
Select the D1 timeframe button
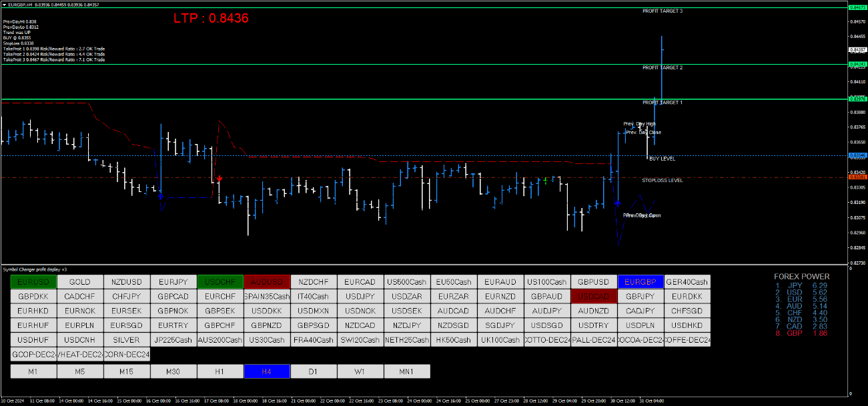pyautogui.click(x=314, y=371)
